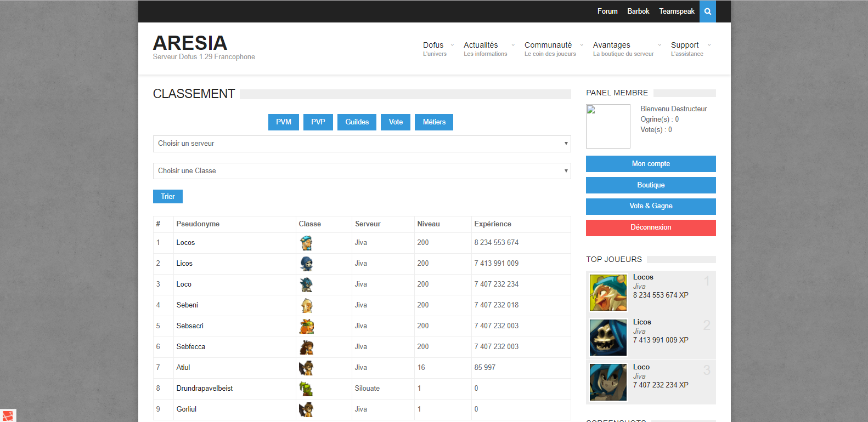Open Loco portrait in Top Joueurs
Viewport: 868px width, 422px height.
coord(608,383)
